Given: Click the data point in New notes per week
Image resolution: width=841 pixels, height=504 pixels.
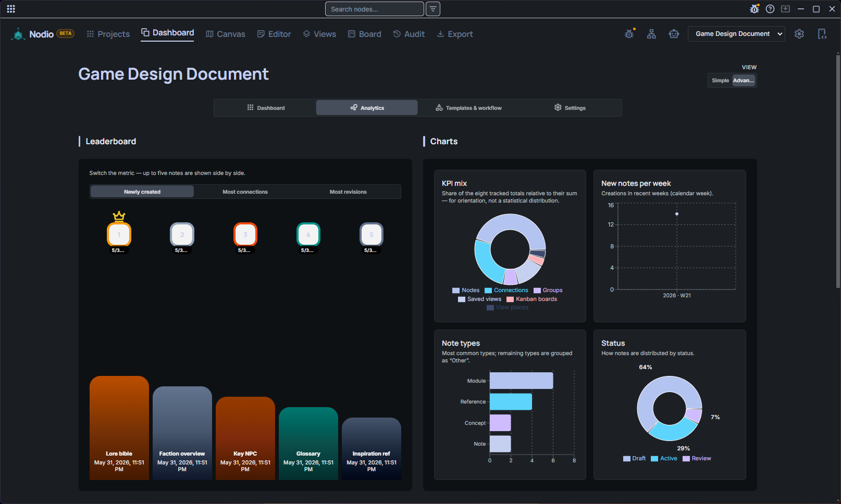Looking at the screenshot, I should [x=677, y=214].
